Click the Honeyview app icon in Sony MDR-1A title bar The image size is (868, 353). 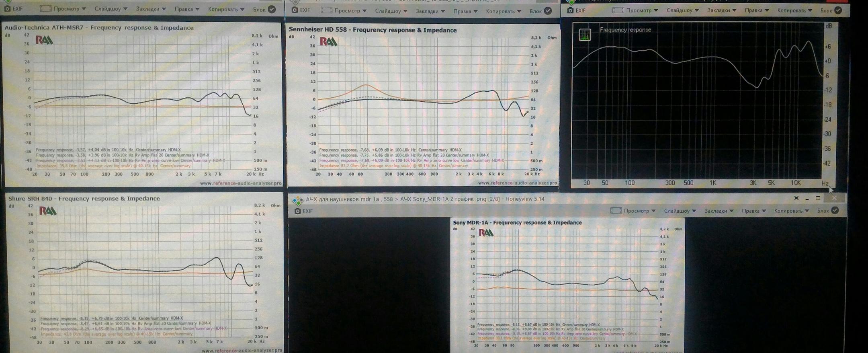pos(298,199)
